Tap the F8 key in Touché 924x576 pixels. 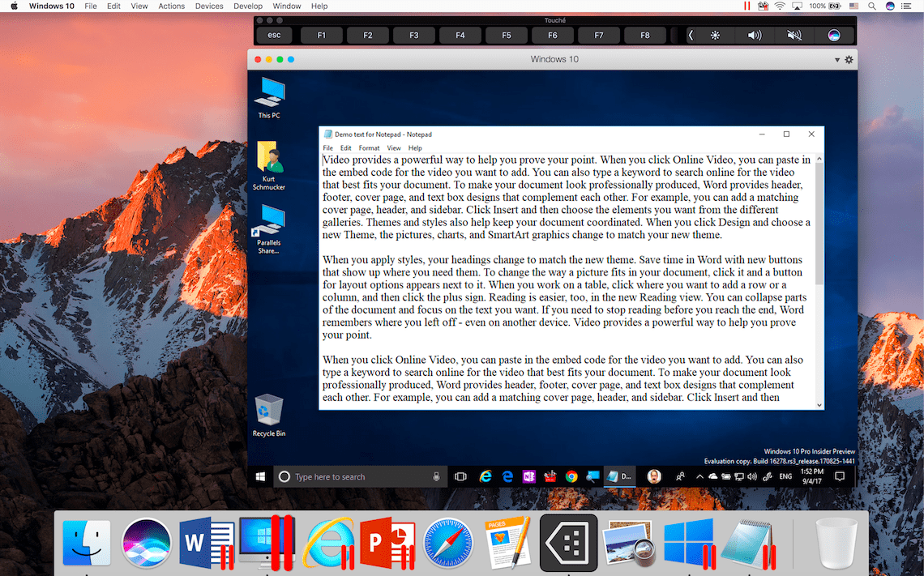(645, 36)
